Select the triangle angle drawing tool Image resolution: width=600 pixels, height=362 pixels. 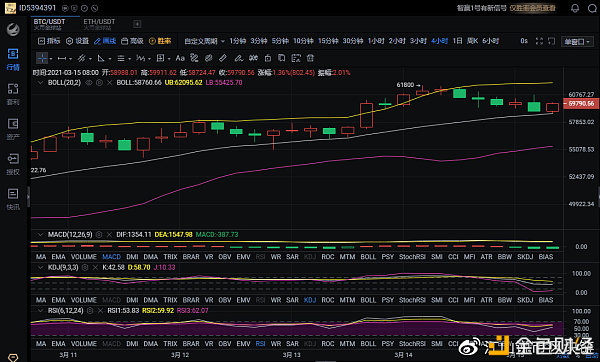pyautogui.click(x=101, y=58)
